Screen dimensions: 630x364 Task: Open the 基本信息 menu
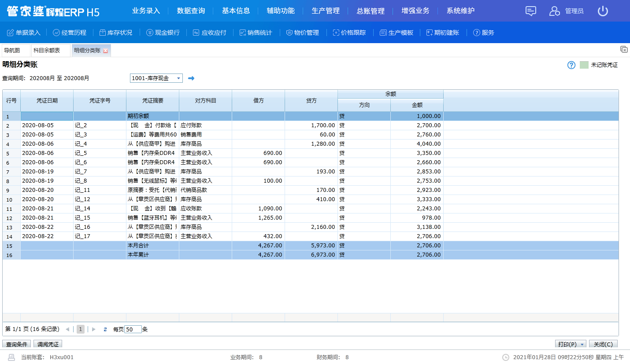236,11
